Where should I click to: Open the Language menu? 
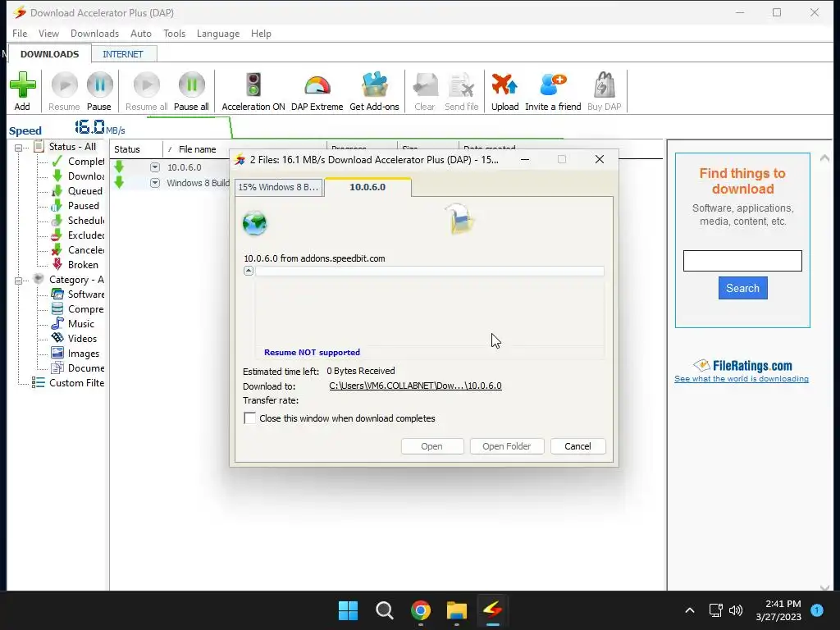click(x=218, y=33)
